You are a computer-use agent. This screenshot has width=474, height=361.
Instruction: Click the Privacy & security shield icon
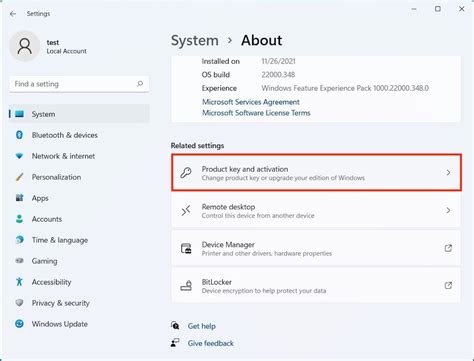pyautogui.click(x=19, y=303)
